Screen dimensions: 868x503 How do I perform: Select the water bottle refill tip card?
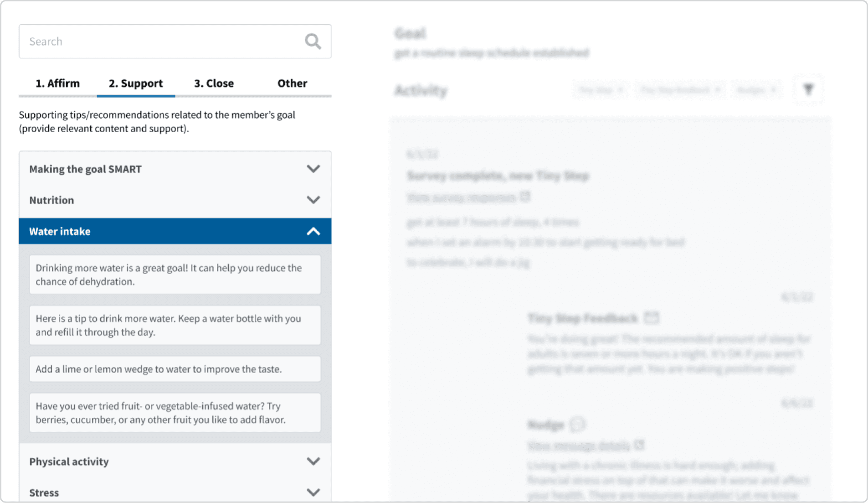(x=175, y=325)
